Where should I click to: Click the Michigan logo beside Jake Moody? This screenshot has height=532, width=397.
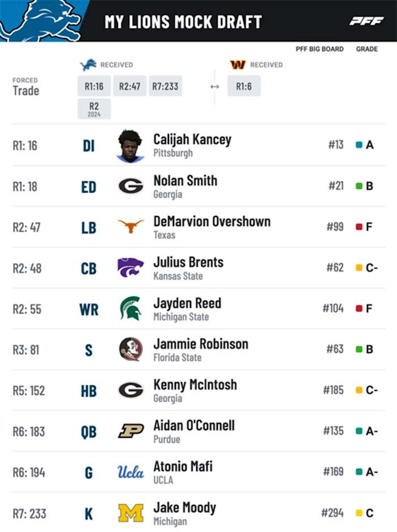tap(131, 513)
